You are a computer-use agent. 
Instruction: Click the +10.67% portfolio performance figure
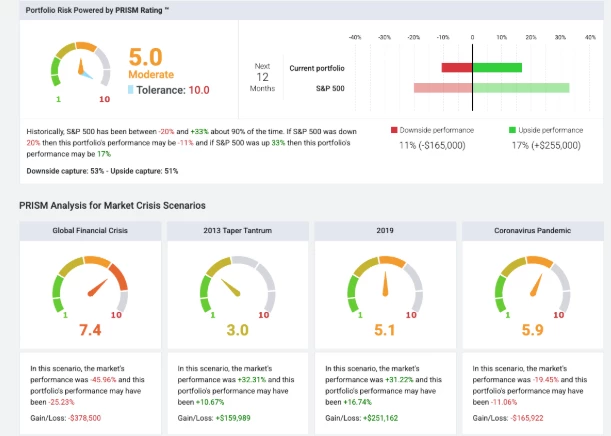point(210,402)
